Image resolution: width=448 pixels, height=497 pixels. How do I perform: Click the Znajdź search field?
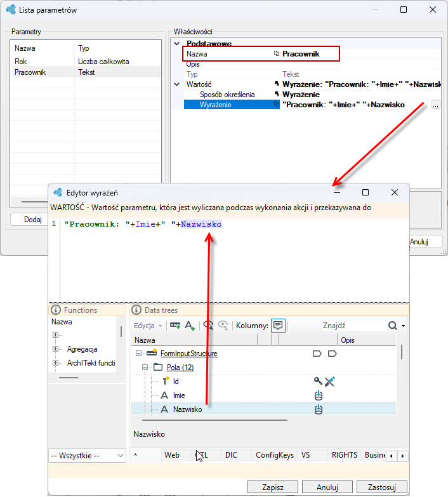[354, 326]
